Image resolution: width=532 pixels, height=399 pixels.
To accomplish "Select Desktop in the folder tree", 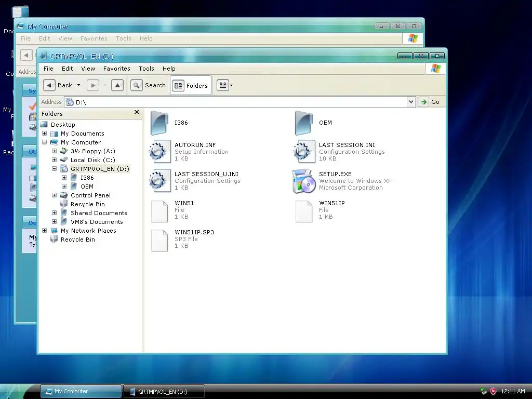I will (x=63, y=125).
